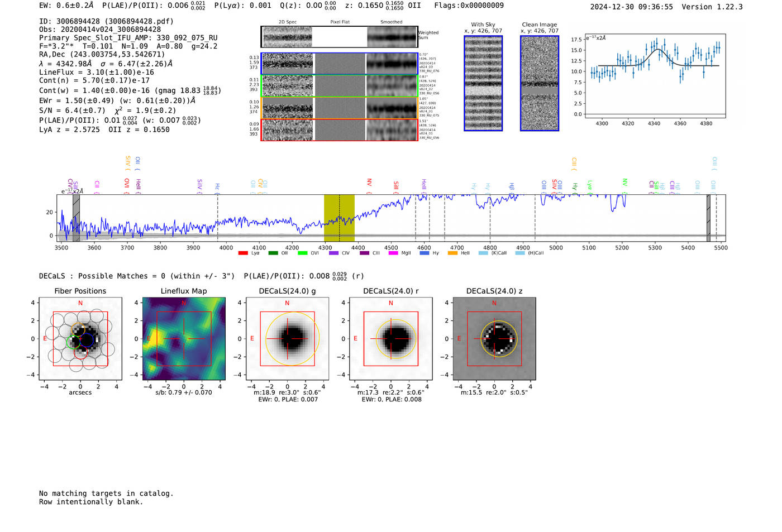Click the orange HeII legend swatch

tap(452, 253)
